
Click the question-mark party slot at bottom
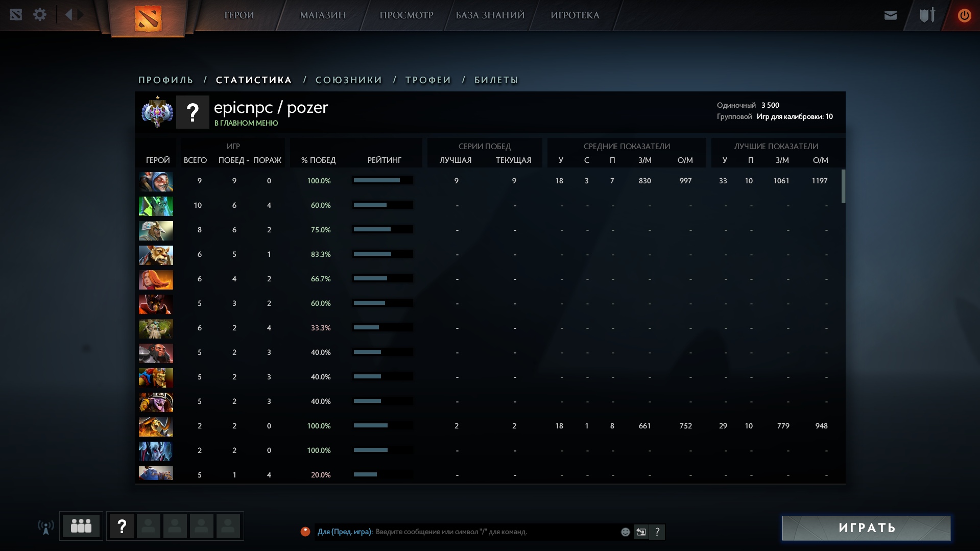pyautogui.click(x=122, y=526)
